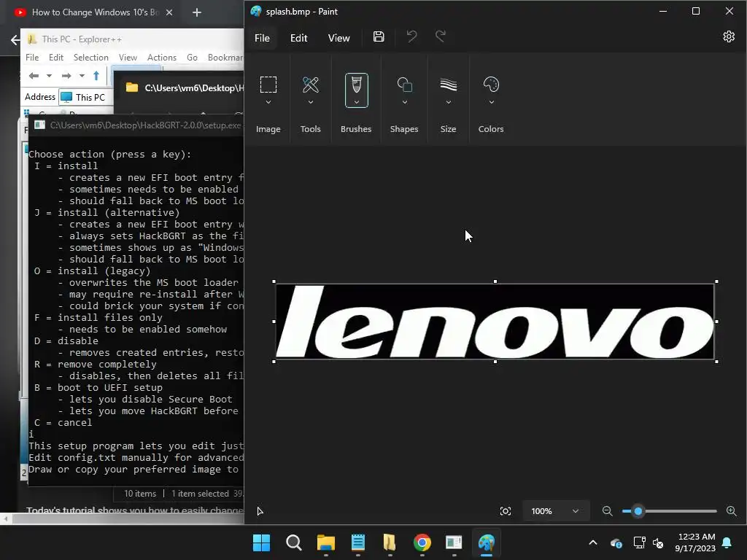Click the Lenovo logo image on canvas

495,322
